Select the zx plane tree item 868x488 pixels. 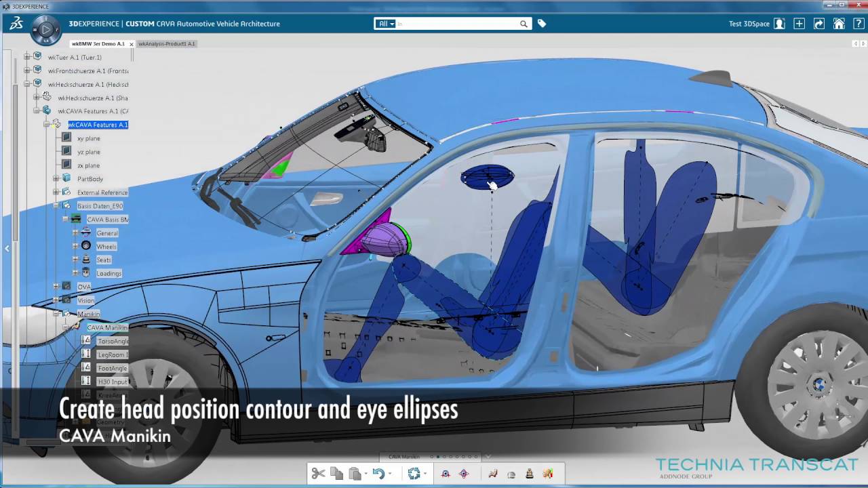coord(89,165)
